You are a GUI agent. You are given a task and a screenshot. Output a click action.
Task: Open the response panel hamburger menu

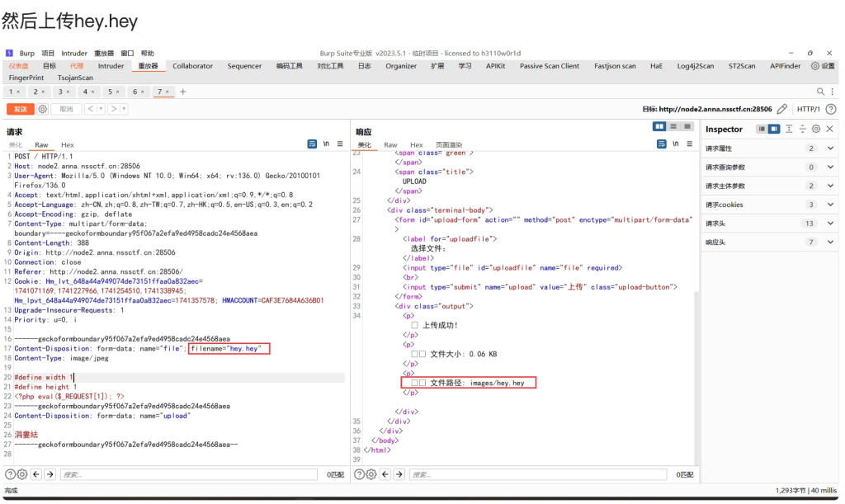click(689, 144)
